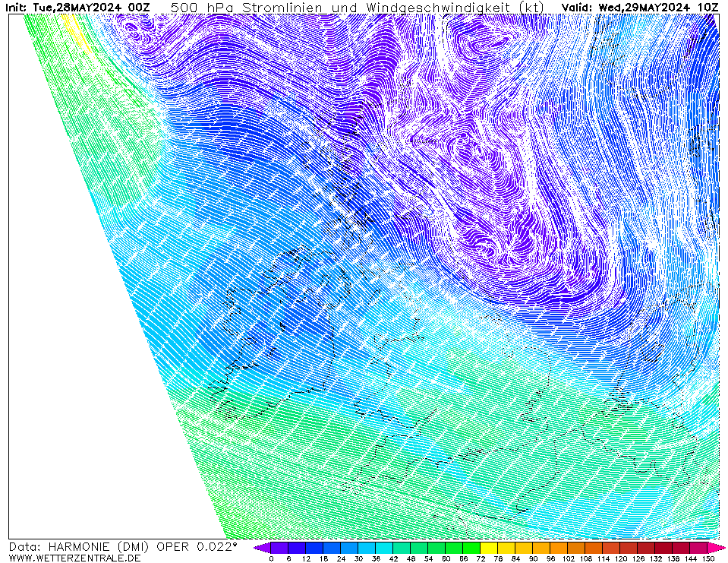This screenshot has height=563, width=728.
Task: Click the pink right arrow of the color scale
Action: click(717, 548)
